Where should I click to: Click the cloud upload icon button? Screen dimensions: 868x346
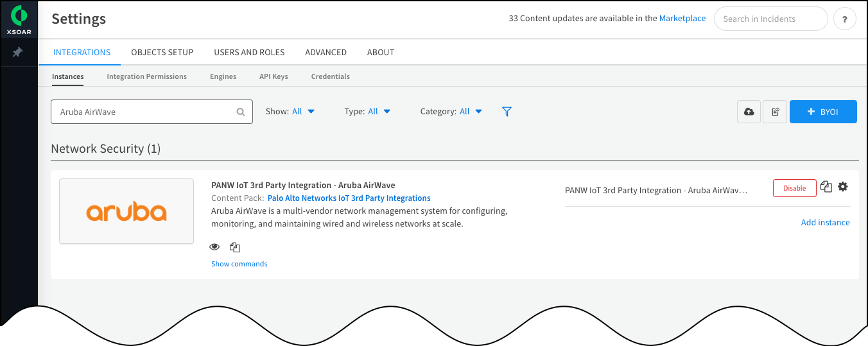[749, 112]
